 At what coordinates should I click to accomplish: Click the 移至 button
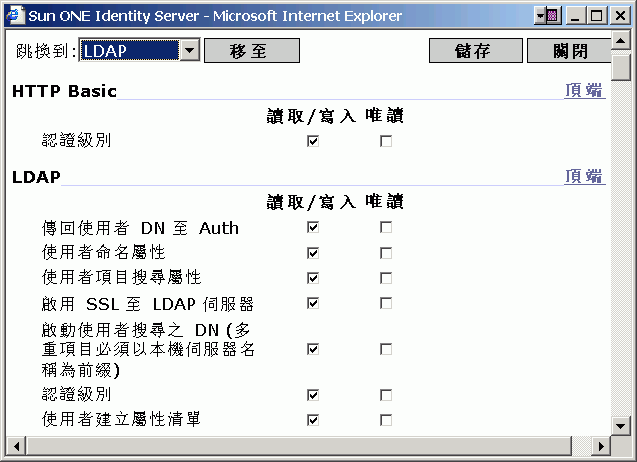pyautogui.click(x=252, y=51)
